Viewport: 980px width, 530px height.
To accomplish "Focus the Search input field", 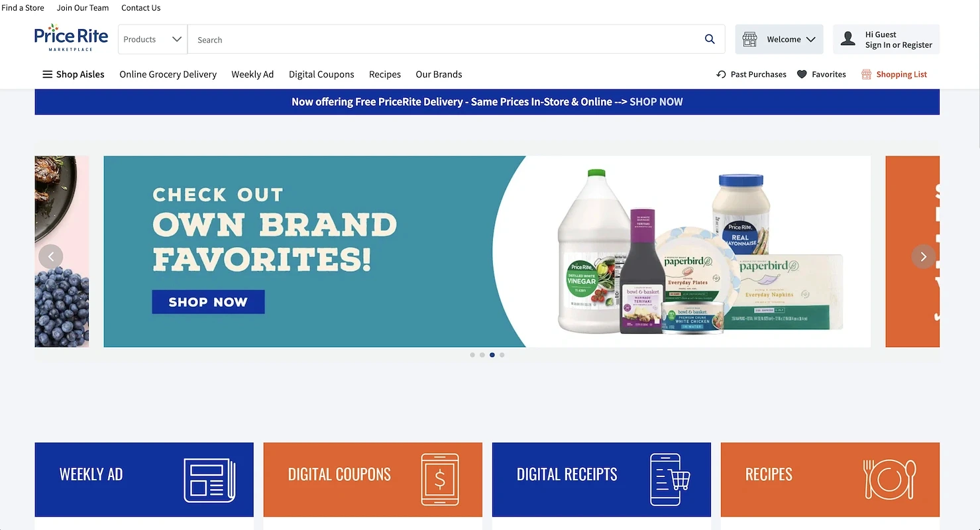I will (444, 39).
